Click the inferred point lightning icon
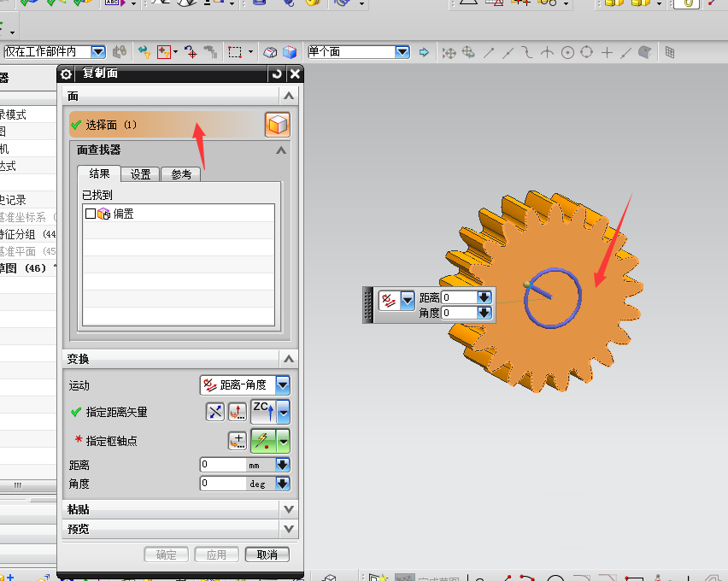This screenshot has height=581, width=728. pos(263,441)
